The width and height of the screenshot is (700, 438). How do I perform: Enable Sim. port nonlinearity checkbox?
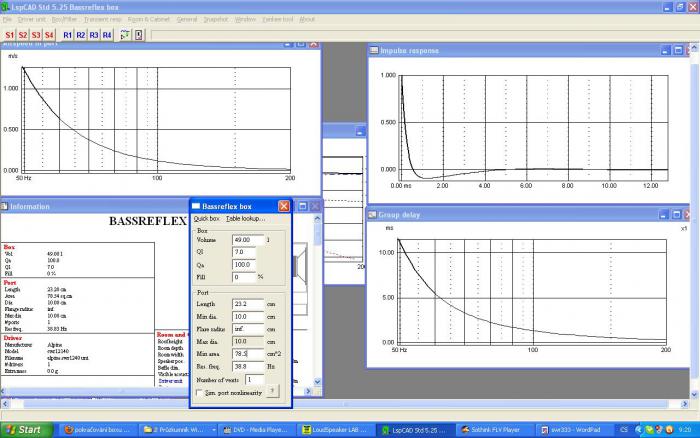(199, 392)
